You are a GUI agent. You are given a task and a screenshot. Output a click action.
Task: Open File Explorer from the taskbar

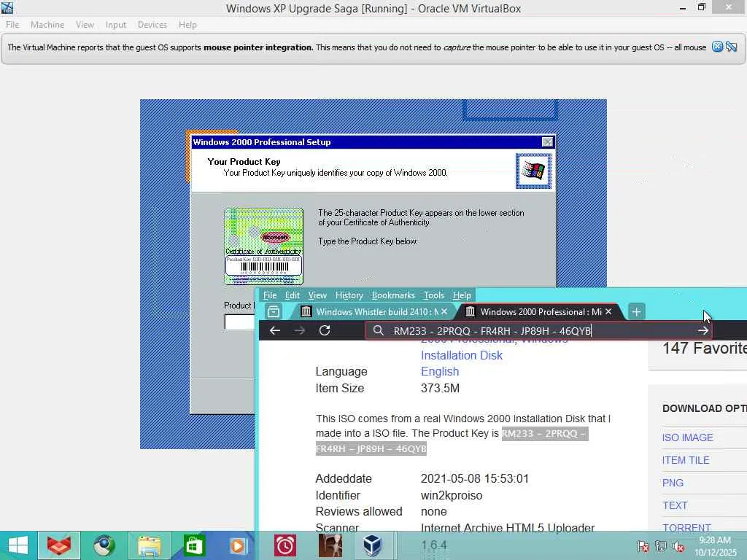(149, 545)
